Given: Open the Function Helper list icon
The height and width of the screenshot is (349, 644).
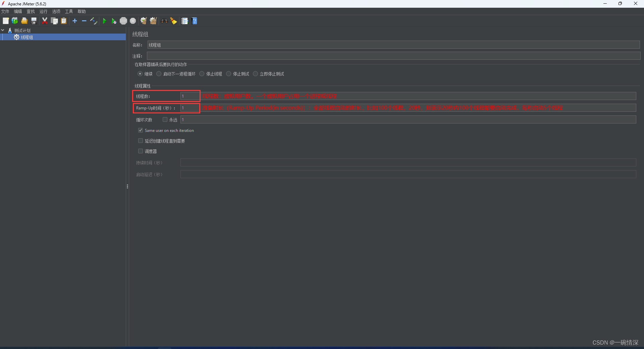Looking at the screenshot, I should coord(184,21).
